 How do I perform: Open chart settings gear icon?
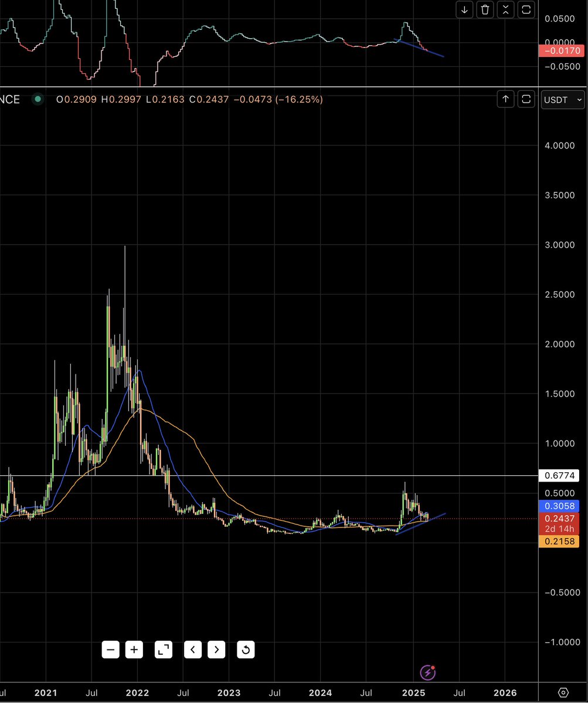563,693
